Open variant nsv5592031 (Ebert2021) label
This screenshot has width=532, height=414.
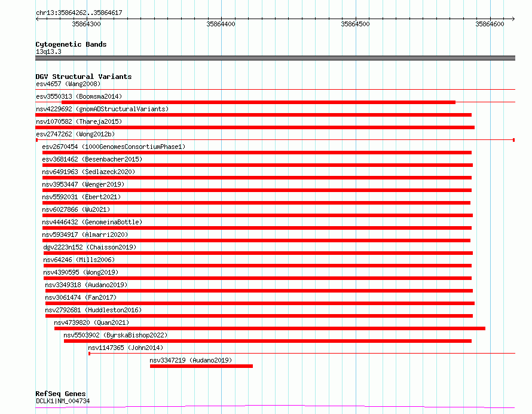[x=81, y=197]
